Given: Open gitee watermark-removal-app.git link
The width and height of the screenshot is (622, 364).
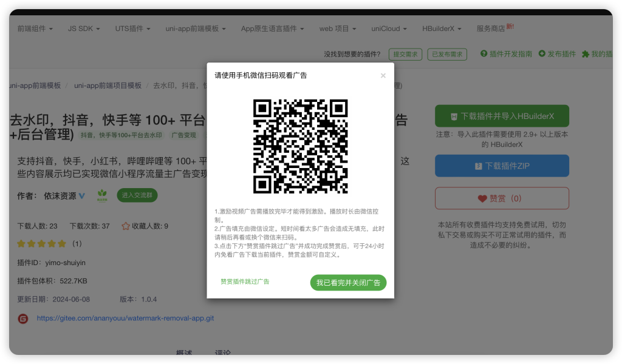Looking at the screenshot, I should [125, 318].
